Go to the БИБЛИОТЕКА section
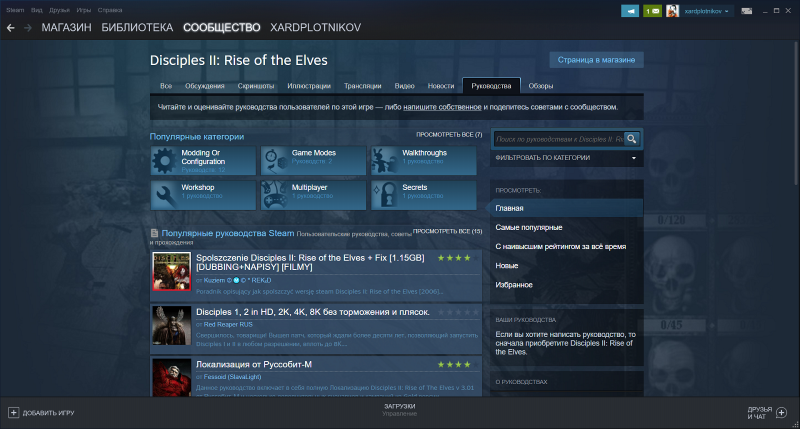Screen dimensions: 800x429 point(137,28)
